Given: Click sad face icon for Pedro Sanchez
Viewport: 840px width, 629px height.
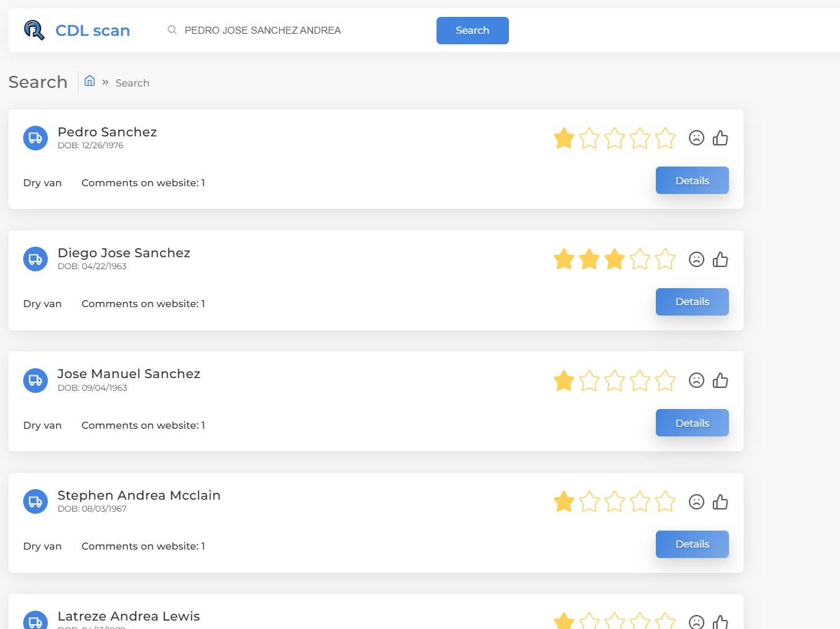Looking at the screenshot, I should click(x=696, y=138).
